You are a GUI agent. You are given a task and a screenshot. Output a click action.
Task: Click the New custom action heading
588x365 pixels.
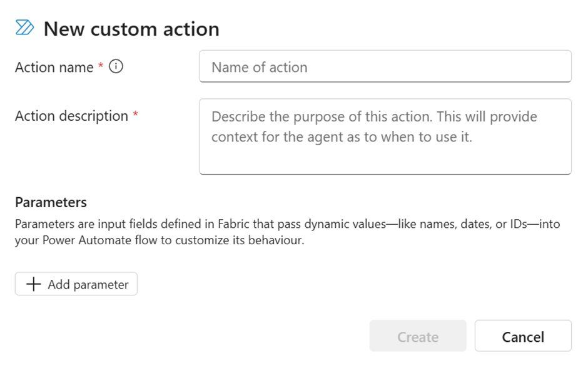pos(131,29)
